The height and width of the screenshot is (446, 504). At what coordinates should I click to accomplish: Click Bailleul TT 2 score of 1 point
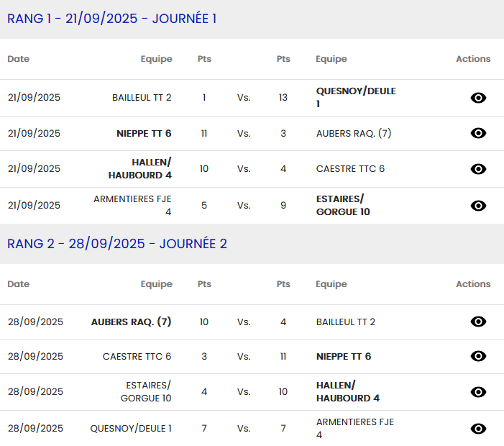pyautogui.click(x=204, y=98)
